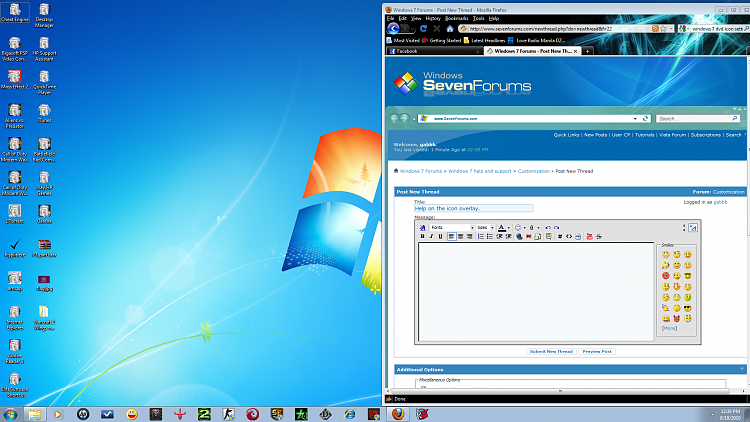750x422 pixels.
Task: Collapse the Additional Options section
Action: [x=742, y=369]
